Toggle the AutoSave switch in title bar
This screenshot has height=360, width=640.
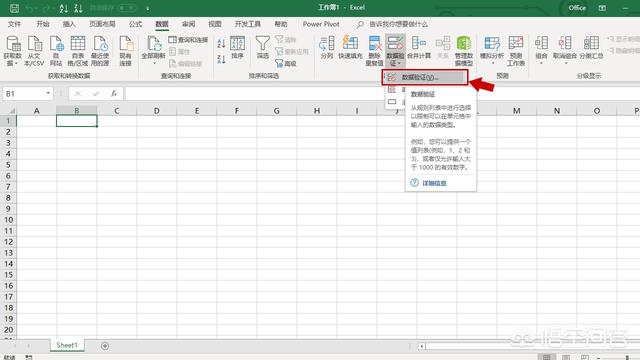[x=127, y=8]
